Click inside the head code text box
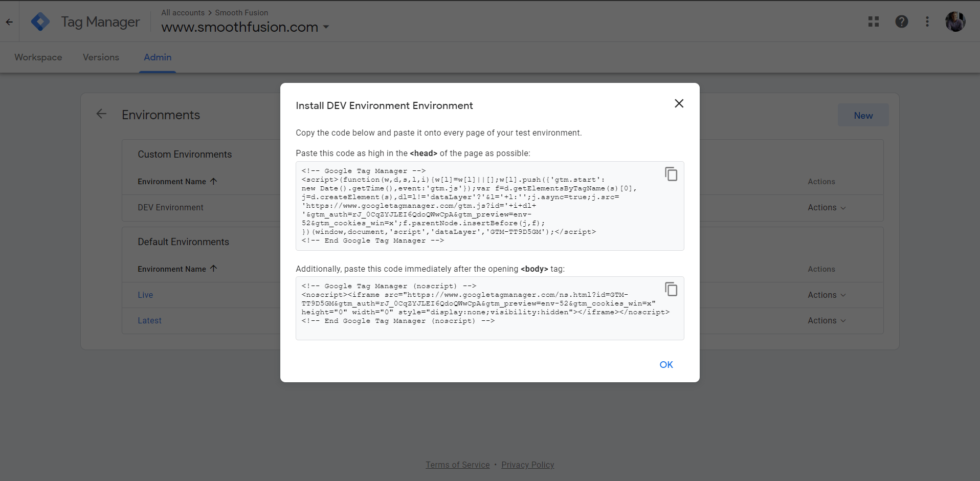Viewport: 980px width, 481px height. pyautogui.click(x=490, y=206)
